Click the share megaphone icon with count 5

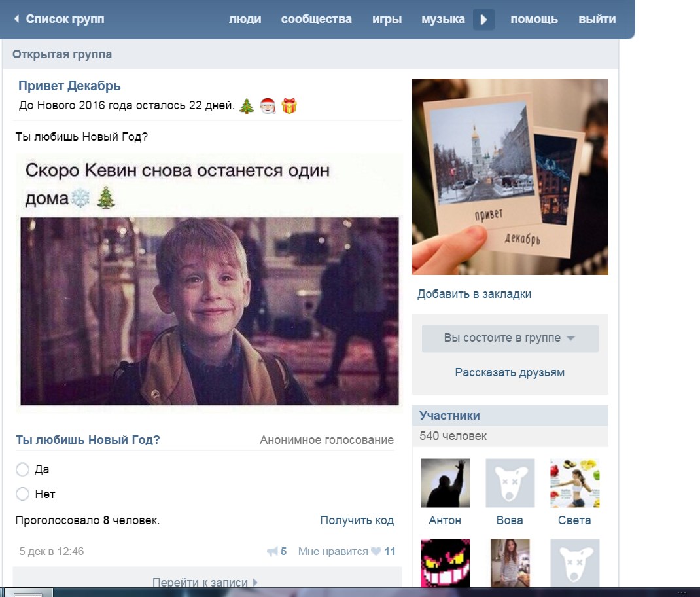click(x=272, y=551)
